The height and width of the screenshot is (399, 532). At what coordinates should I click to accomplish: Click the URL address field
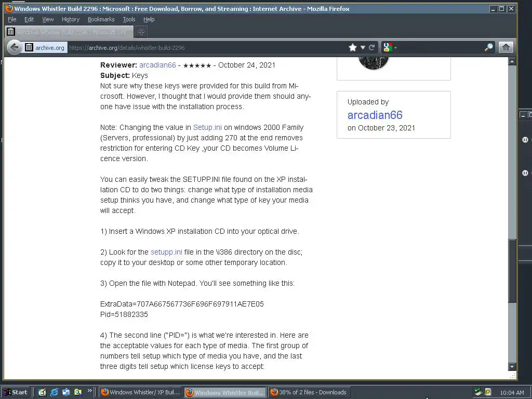207,47
